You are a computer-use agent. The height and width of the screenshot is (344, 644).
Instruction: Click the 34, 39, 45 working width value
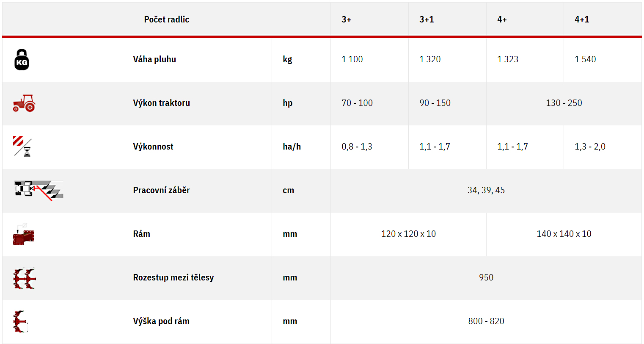tap(486, 190)
